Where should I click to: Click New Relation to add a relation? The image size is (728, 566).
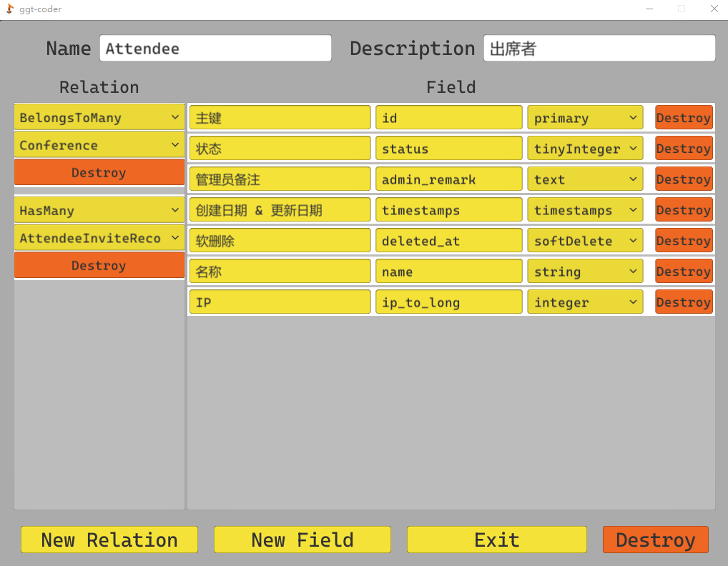point(109,540)
